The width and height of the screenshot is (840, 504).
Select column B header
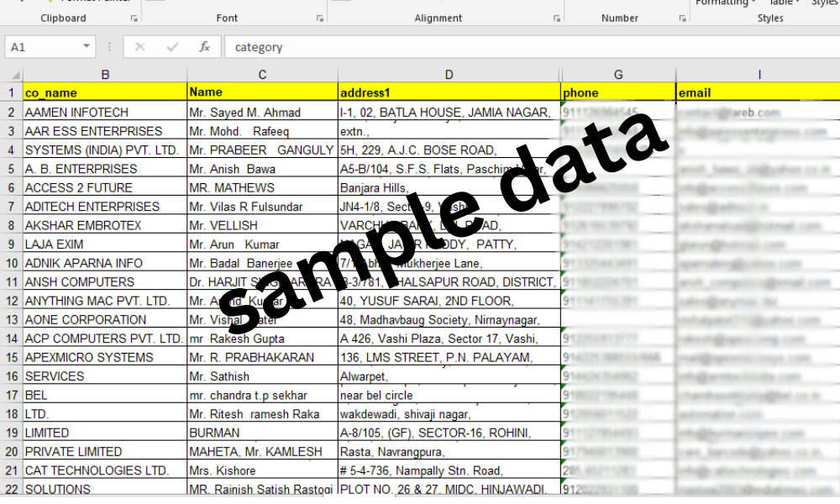pyautogui.click(x=105, y=75)
